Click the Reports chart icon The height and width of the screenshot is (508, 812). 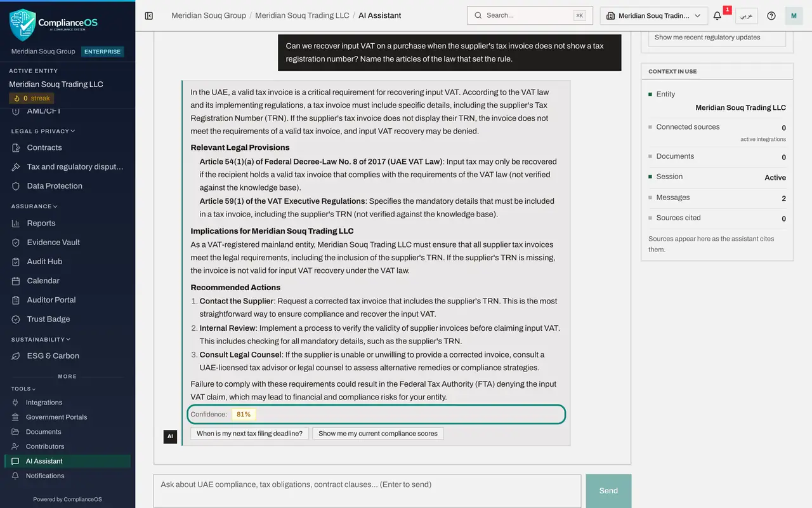pyautogui.click(x=16, y=224)
